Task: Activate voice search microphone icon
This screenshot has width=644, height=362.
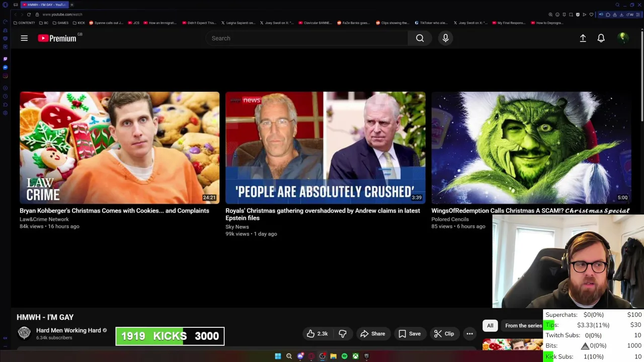Action: point(445,38)
